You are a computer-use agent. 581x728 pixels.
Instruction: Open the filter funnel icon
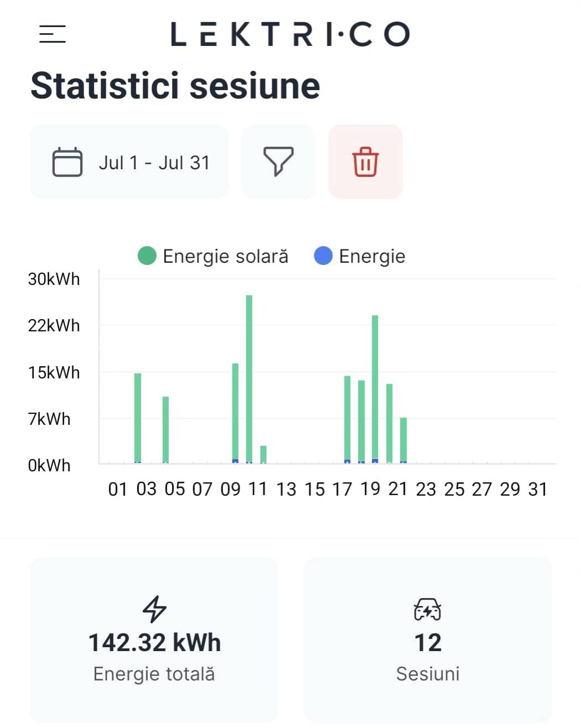278,162
